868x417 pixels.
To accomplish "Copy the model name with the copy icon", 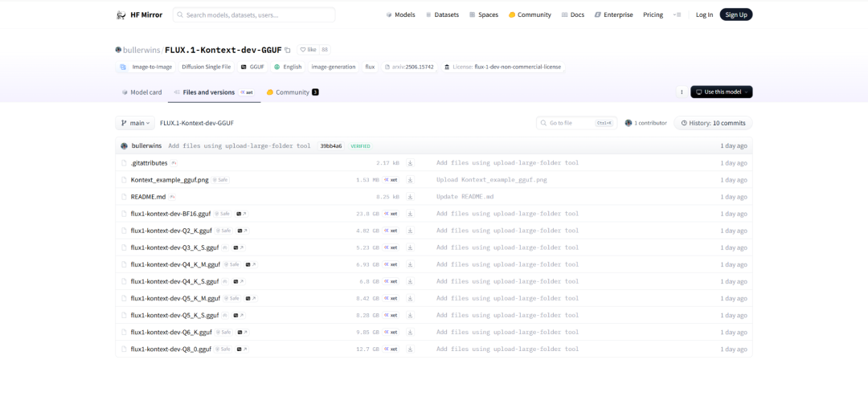I will tap(287, 50).
